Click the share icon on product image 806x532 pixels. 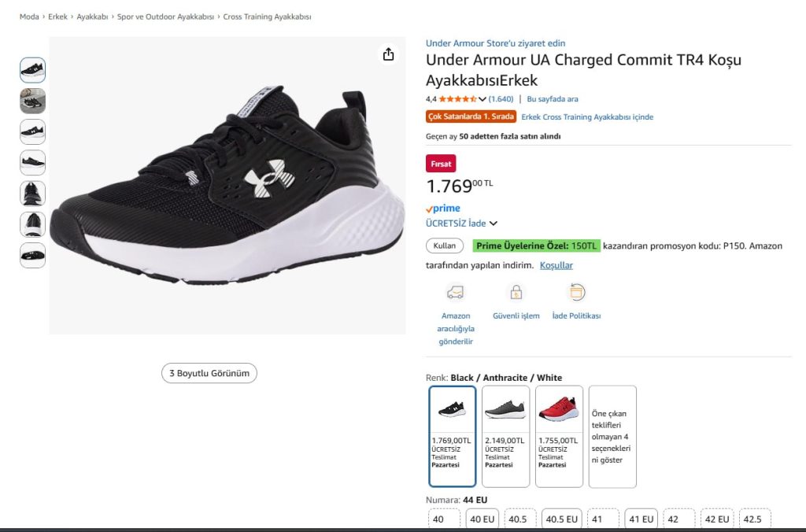click(388, 54)
